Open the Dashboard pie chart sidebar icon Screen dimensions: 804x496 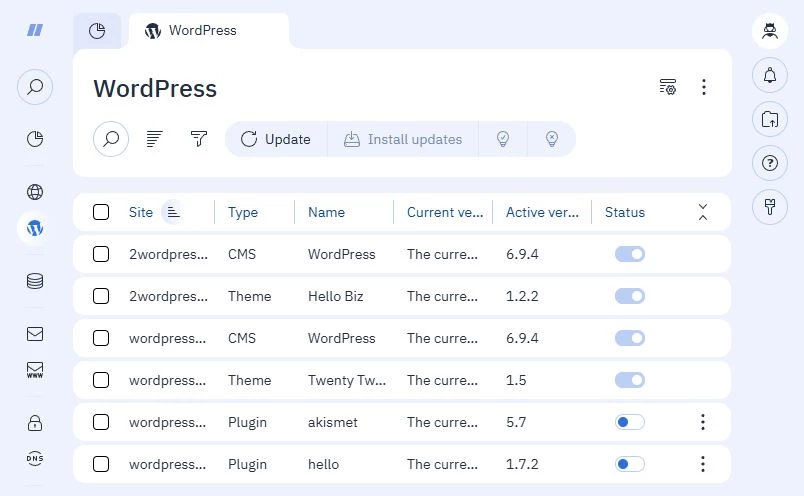coord(35,139)
